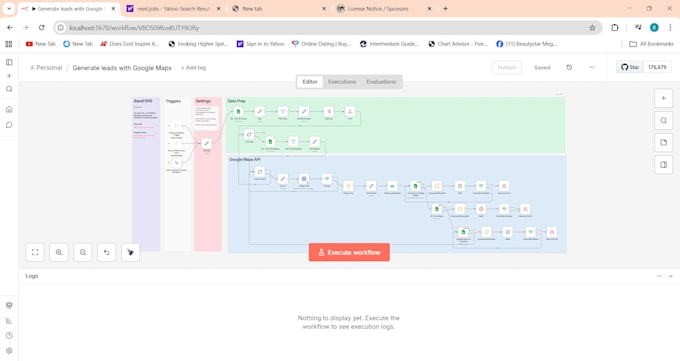
Task: Click the Logs panel minimize dash icon
Action: click(659, 276)
